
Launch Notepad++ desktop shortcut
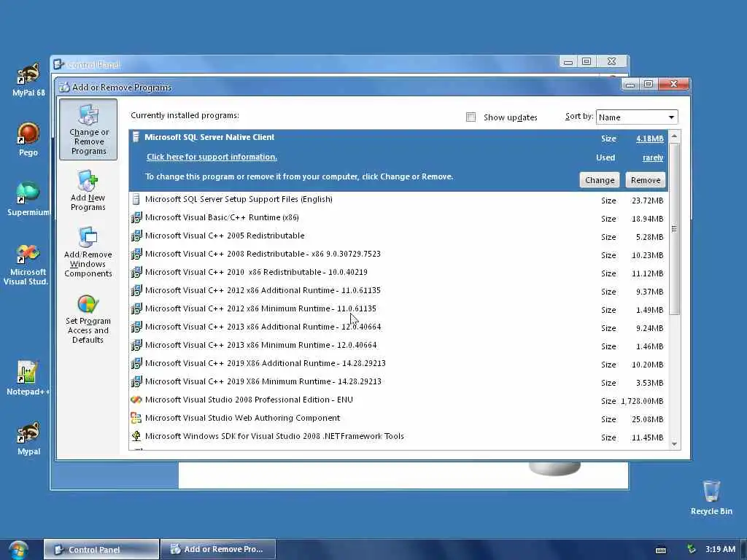click(27, 378)
